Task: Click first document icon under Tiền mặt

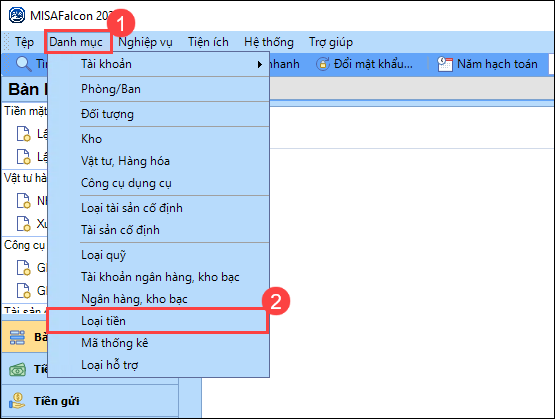Action: (24, 134)
